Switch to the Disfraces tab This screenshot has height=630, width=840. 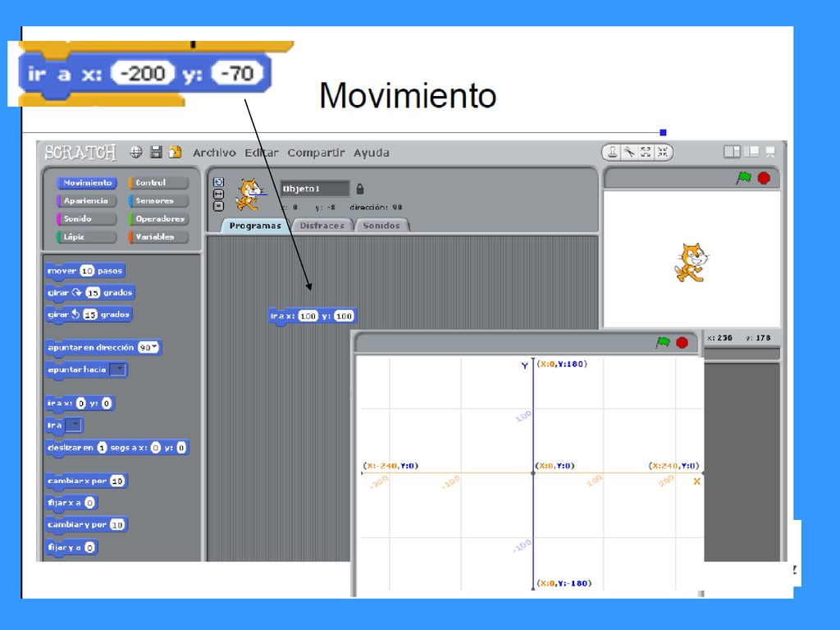(x=322, y=226)
